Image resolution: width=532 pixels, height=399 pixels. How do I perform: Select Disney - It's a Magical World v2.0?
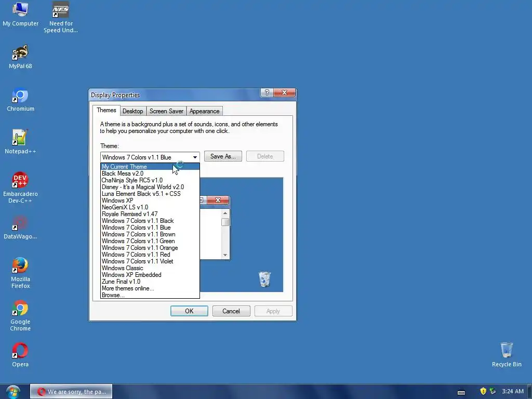click(150, 187)
